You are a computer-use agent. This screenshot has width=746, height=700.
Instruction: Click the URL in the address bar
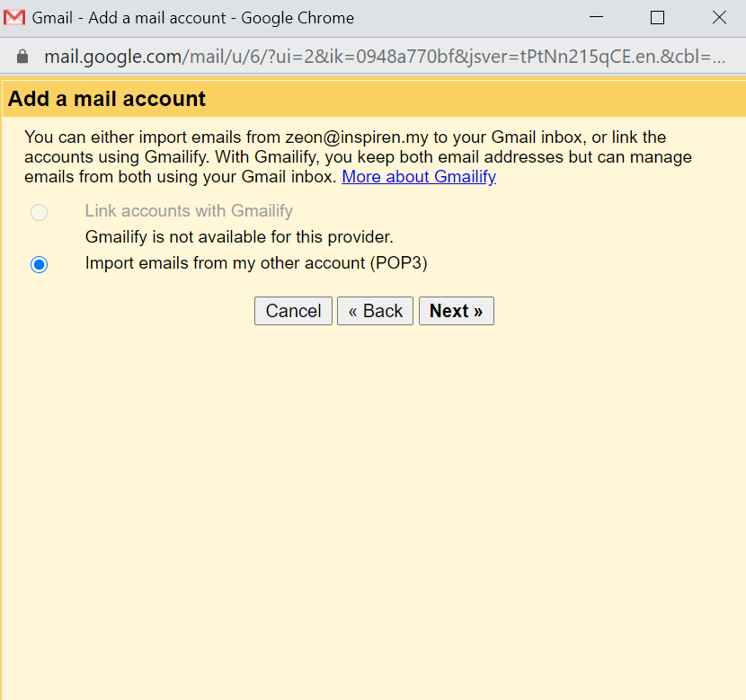coord(385,57)
